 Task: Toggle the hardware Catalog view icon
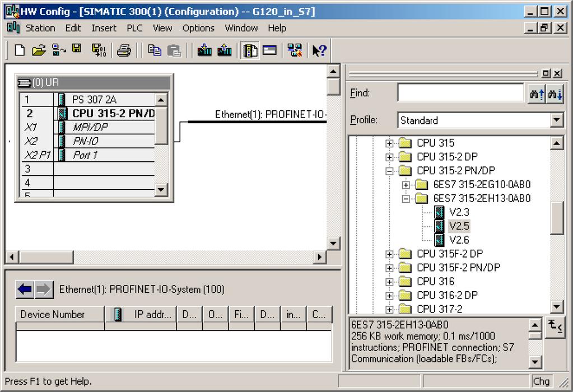(250, 50)
